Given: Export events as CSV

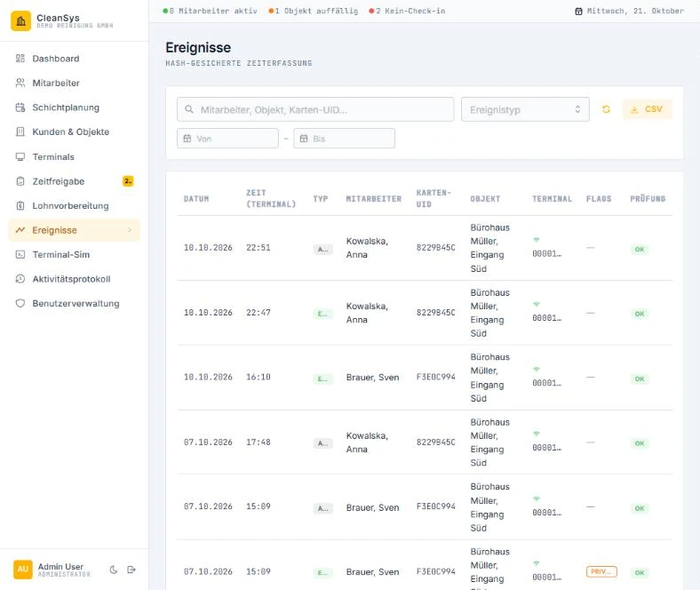Looking at the screenshot, I should point(647,109).
